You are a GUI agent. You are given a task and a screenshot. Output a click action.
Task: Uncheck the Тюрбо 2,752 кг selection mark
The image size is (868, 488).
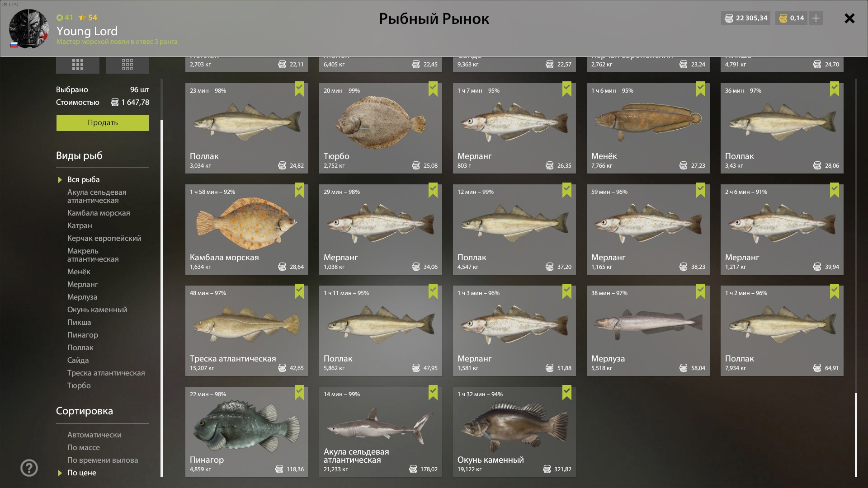[433, 89]
